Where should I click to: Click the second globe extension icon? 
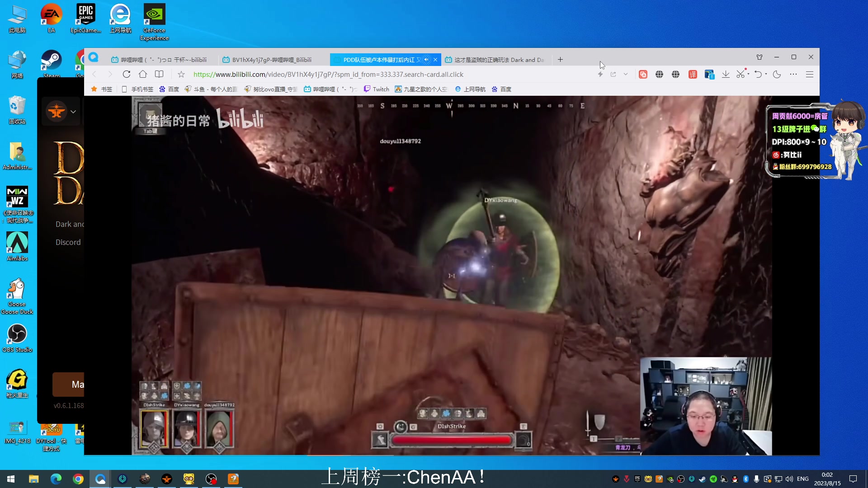tap(676, 75)
